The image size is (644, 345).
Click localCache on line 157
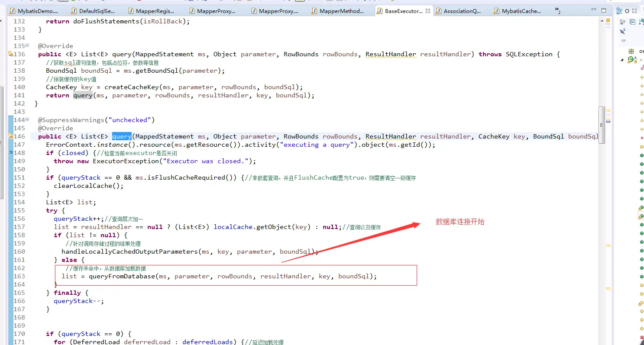pos(233,227)
